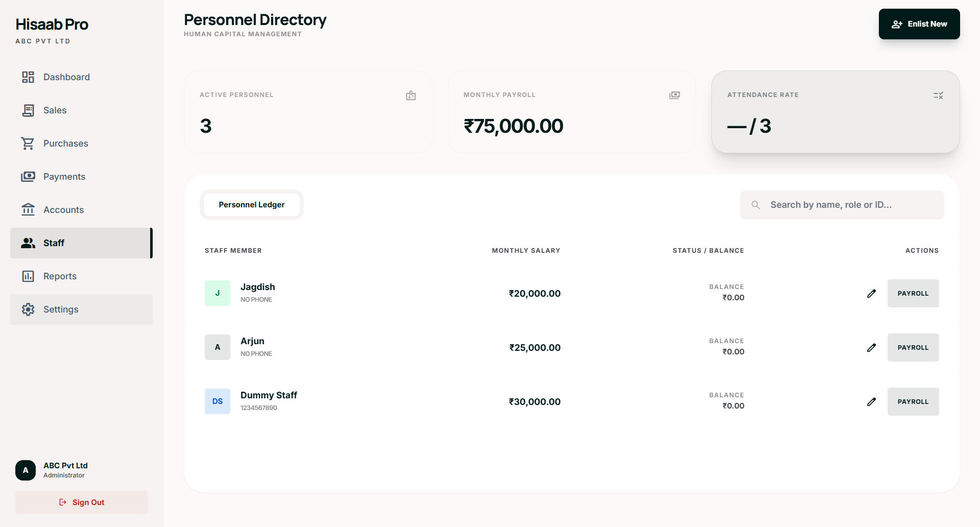980x527 pixels.
Task: Switch to the Personnel Ledger tab
Action: click(252, 205)
